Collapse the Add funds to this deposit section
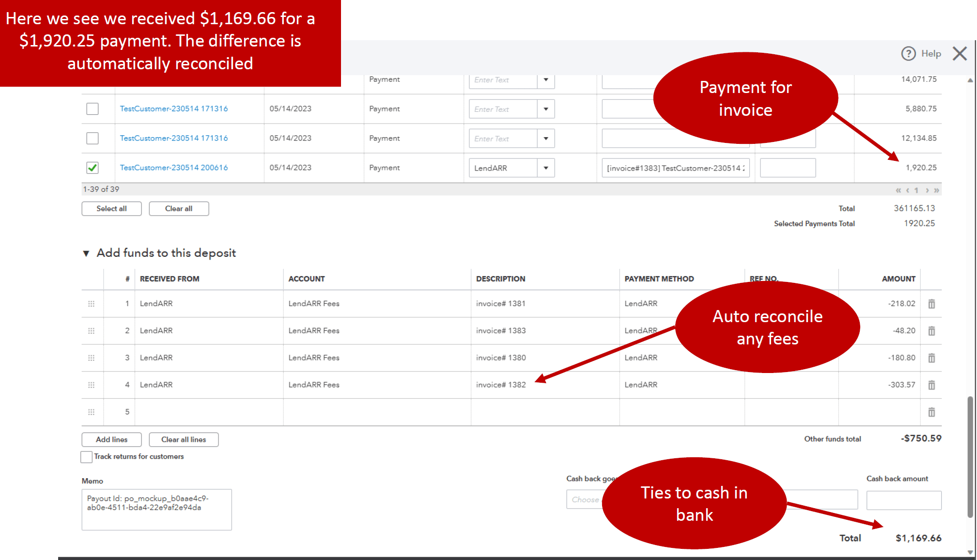977x560 pixels. click(x=86, y=252)
